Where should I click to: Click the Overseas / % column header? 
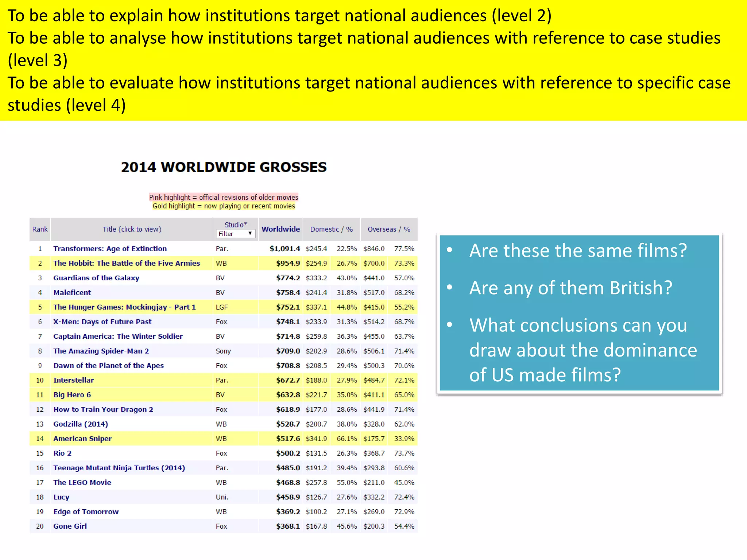click(389, 229)
